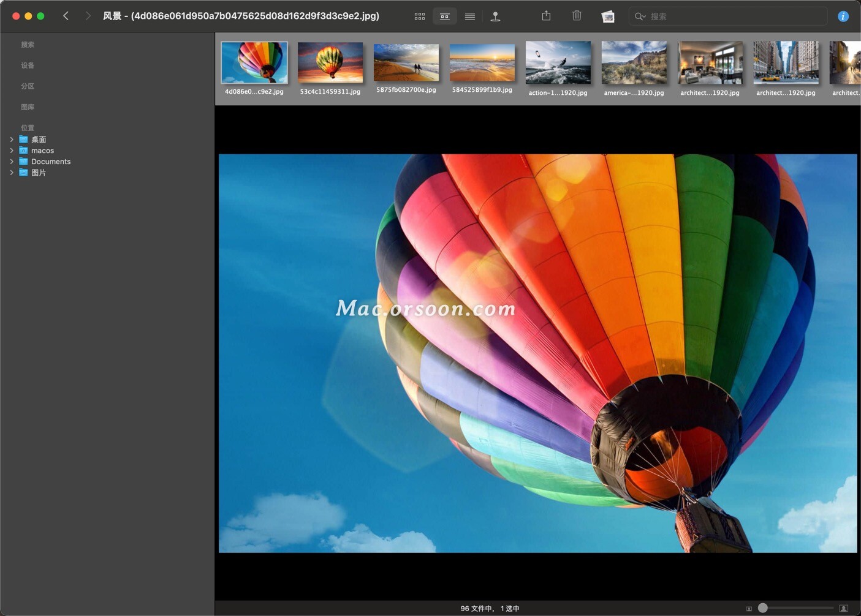This screenshot has height=616, width=861.
Task: Click the map pin location icon
Action: pyautogui.click(x=495, y=17)
